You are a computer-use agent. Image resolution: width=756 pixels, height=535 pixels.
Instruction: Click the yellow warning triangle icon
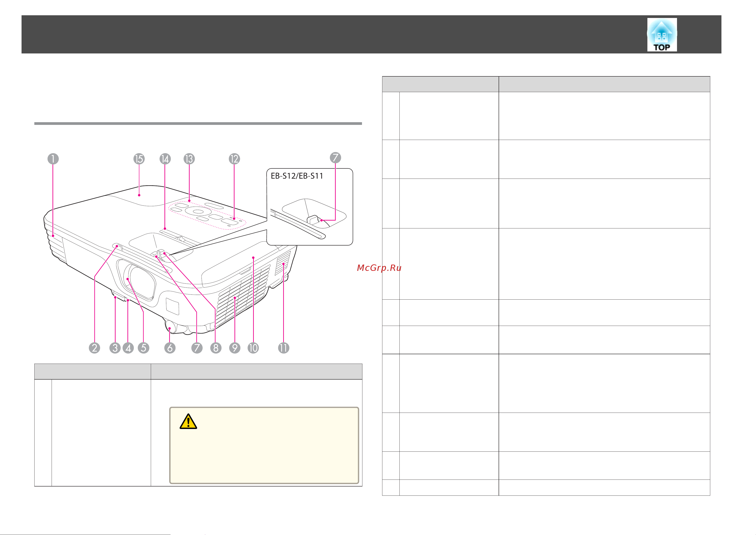point(188,421)
